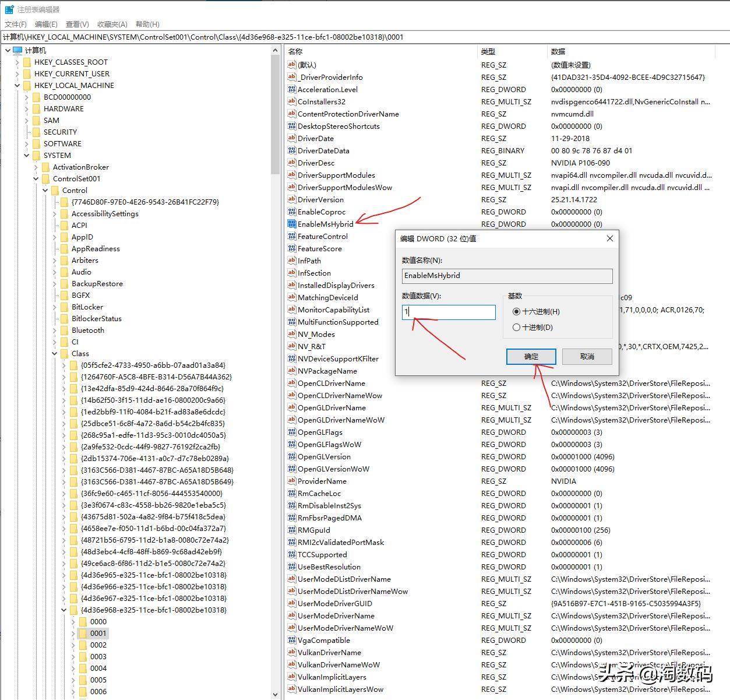This screenshot has width=730, height=700.
Task: Click the 类型 column header
Action: click(512, 51)
